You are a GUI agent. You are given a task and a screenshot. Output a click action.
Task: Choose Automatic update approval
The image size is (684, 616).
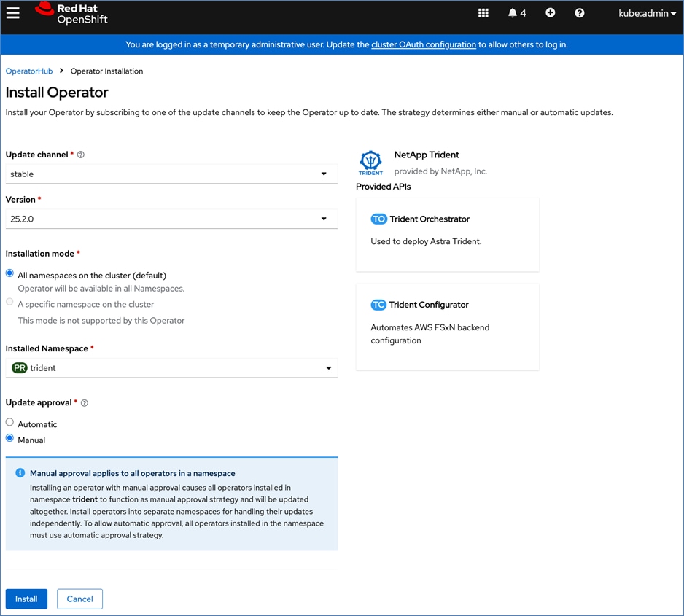[9, 422]
